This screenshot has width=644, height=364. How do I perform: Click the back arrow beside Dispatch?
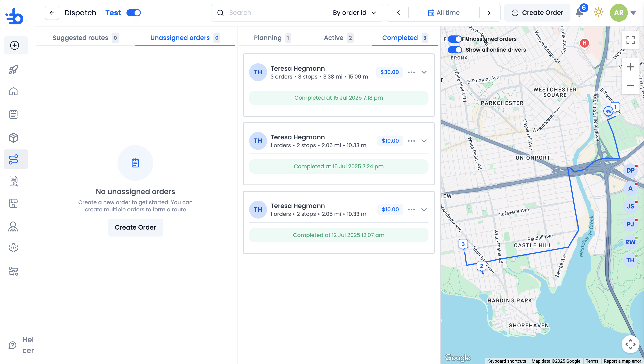pyautogui.click(x=52, y=13)
